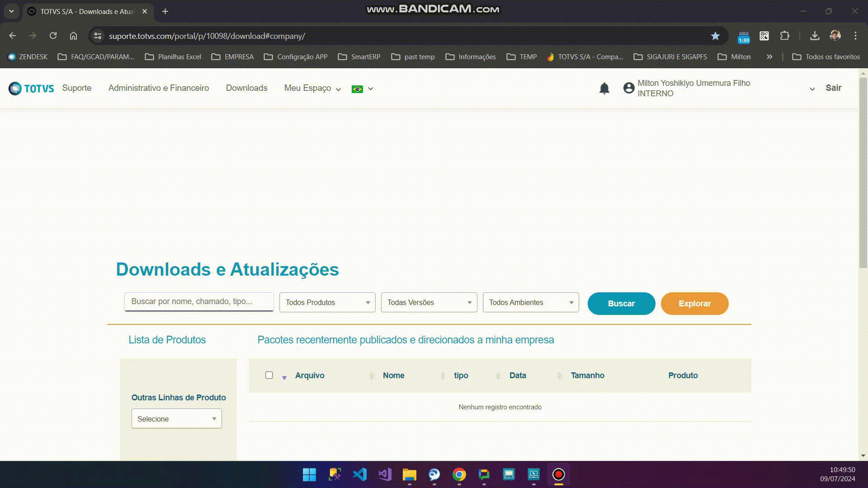868x488 pixels.
Task: Click the orange Explorar button
Action: click(694, 304)
